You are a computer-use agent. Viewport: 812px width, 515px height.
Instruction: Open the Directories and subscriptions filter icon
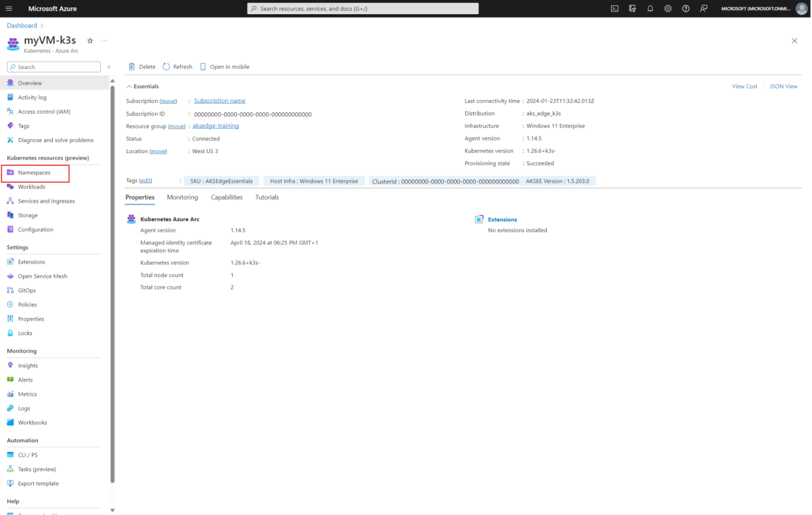633,9
